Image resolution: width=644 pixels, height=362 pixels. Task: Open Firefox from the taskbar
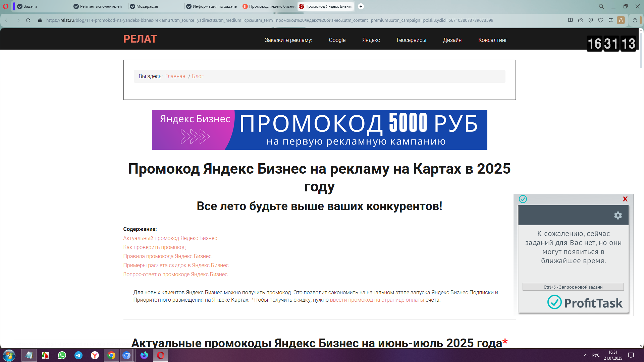coord(144,355)
